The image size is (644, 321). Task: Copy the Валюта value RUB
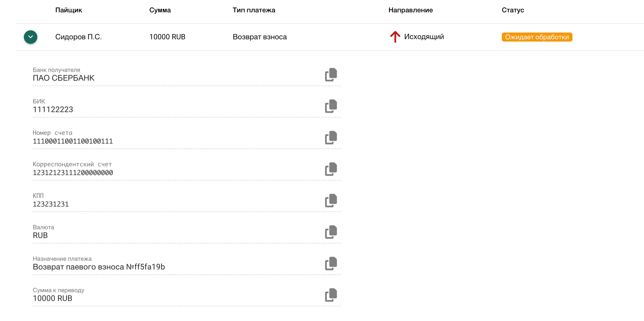tap(331, 232)
